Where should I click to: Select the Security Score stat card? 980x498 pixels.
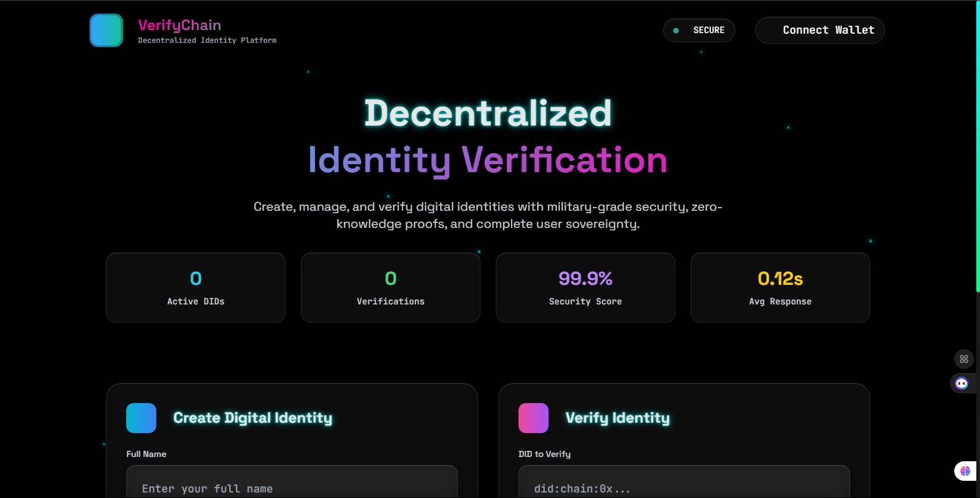(x=585, y=288)
